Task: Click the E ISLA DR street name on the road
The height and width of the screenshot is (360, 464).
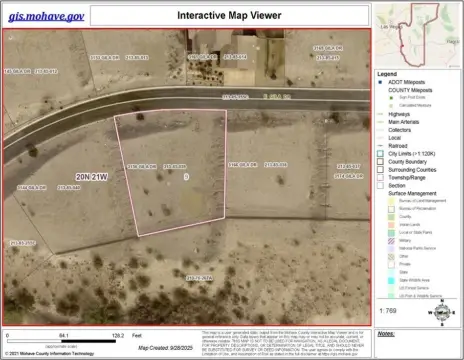Action: pos(277,97)
